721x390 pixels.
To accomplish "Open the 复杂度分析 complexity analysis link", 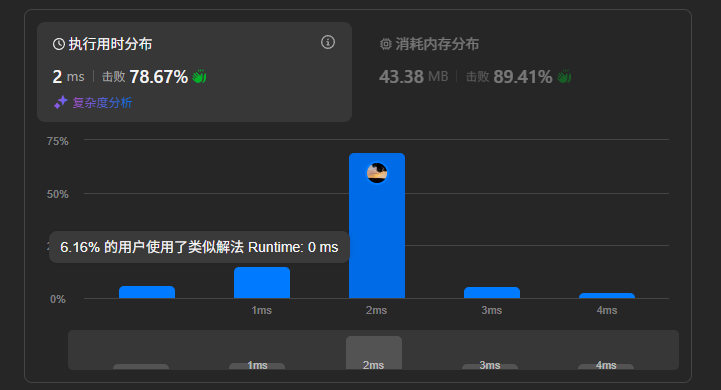I will click(102, 103).
